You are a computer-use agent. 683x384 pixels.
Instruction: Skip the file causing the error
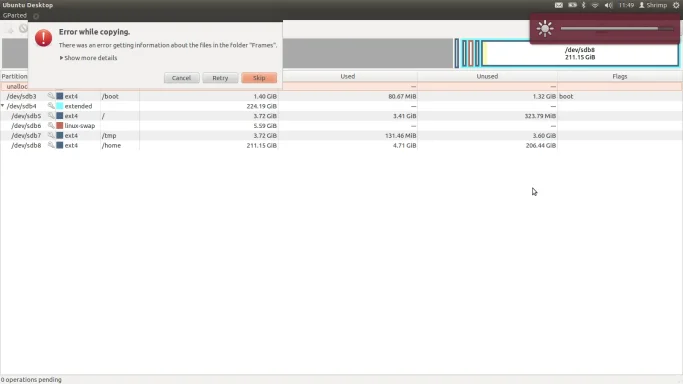[259, 78]
